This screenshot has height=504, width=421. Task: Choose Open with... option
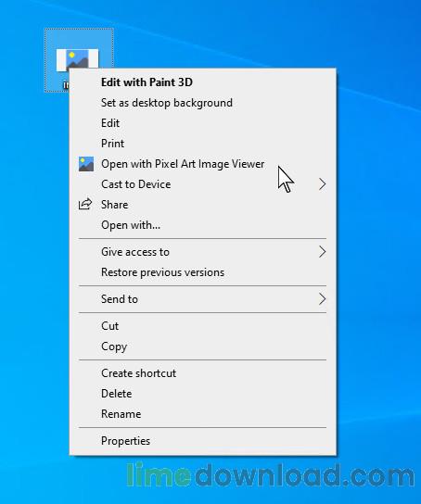[x=131, y=225]
